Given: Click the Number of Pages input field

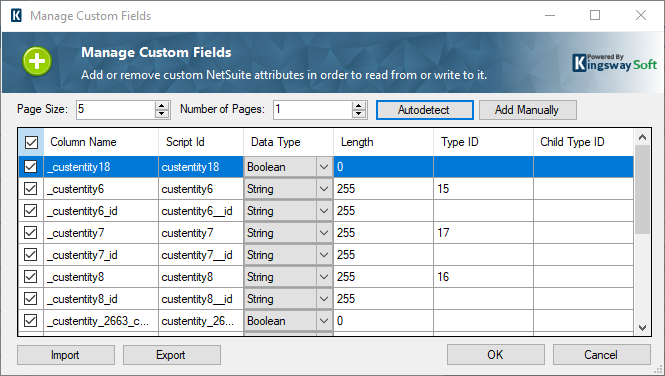Looking at the screenshot, I should [x=313, y=110].
